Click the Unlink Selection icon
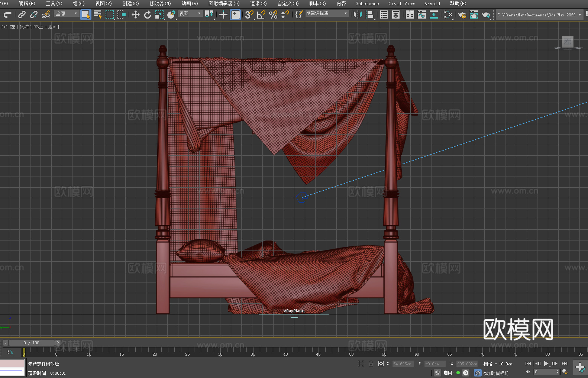 (34, 14)
